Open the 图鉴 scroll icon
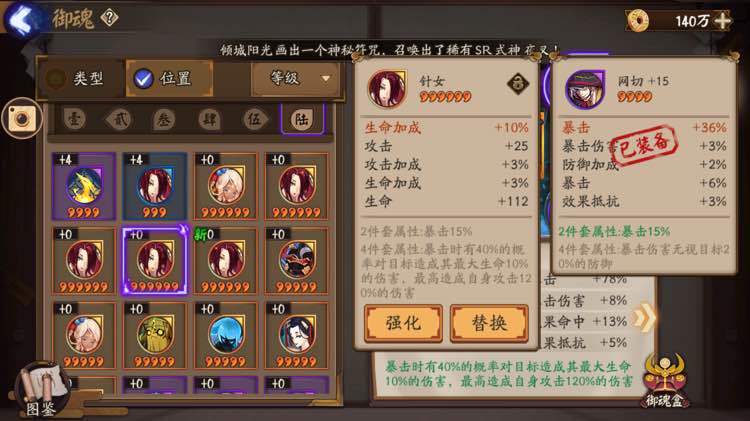 41,390
